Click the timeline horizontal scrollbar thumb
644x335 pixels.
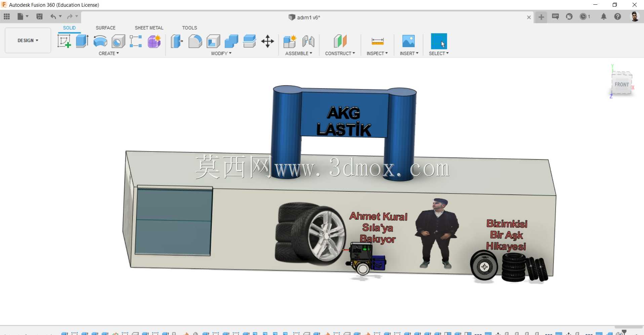pos(629,327)
